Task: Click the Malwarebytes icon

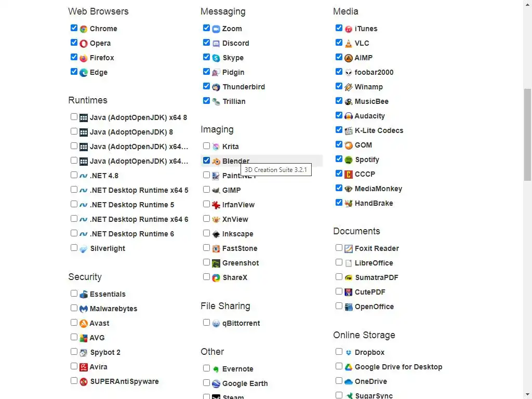Action: point(84,309)
